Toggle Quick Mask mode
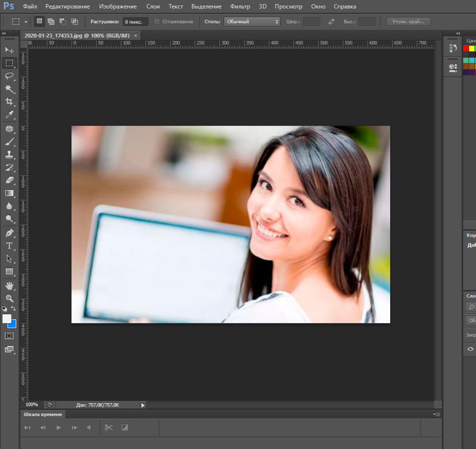Image resolution: width=476 pixels, height=449 pixels. [9, 336]
